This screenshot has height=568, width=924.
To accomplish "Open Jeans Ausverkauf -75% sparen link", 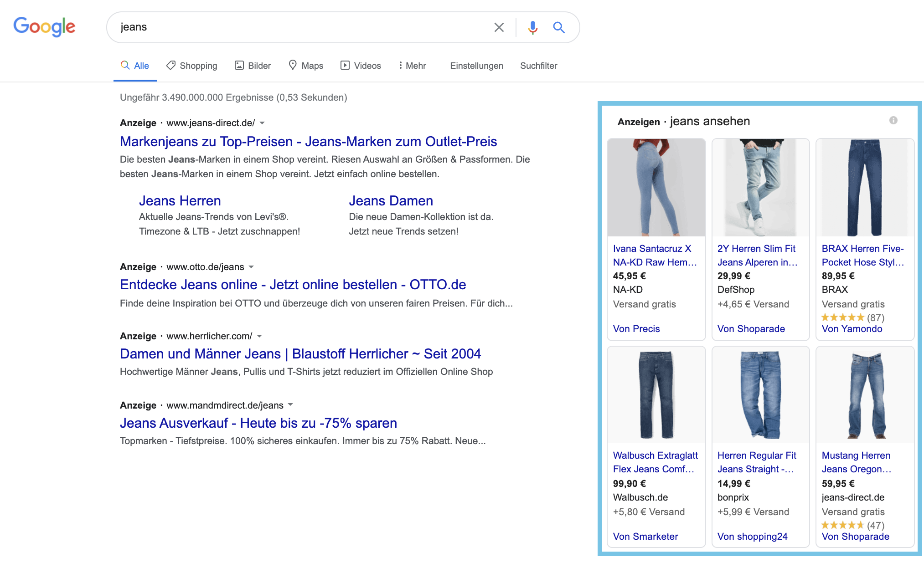I will coord(258,423).
